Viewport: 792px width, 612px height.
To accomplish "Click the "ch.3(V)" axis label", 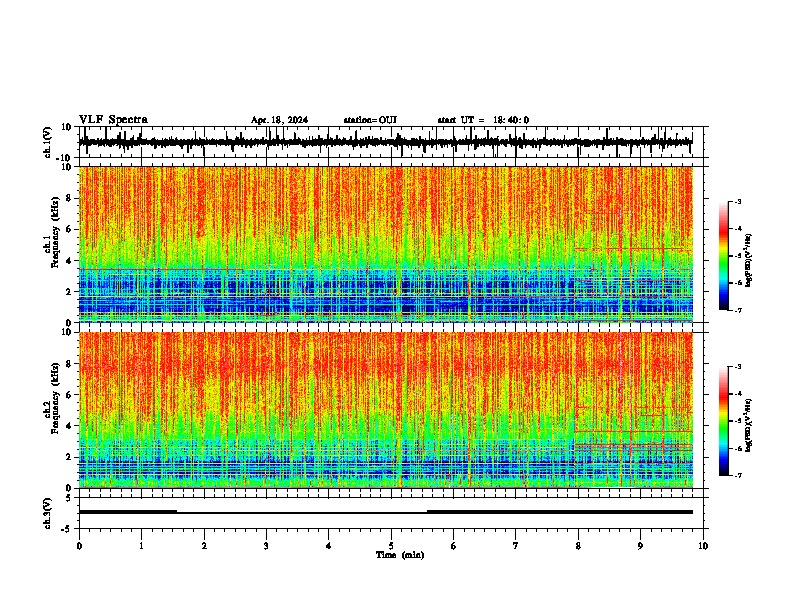I will coord(48,513).
